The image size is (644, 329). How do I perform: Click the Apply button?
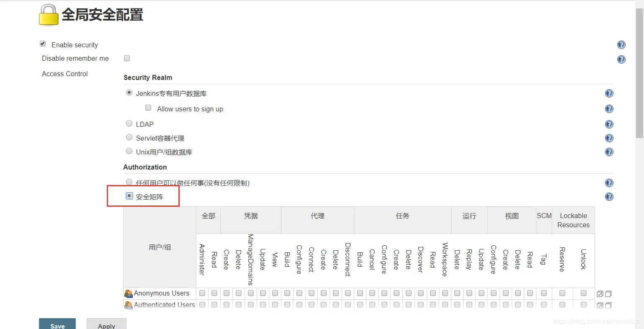pos(106,324)
